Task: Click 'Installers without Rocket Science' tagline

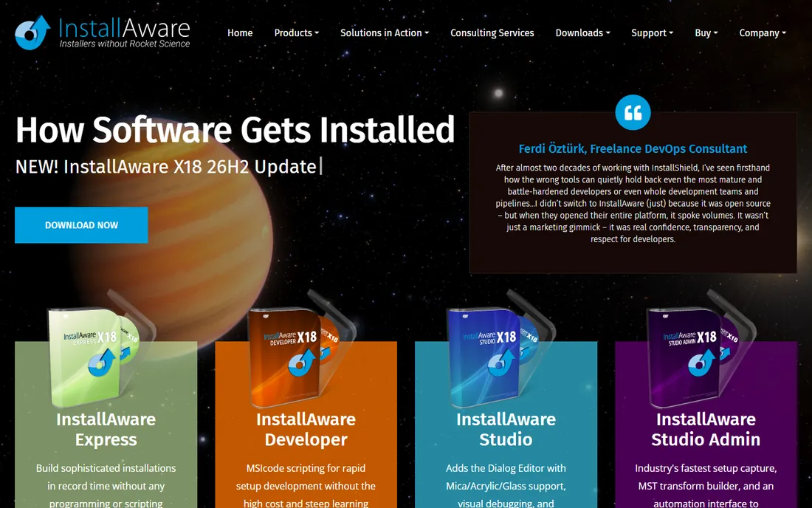Action: tap(125, 44)
